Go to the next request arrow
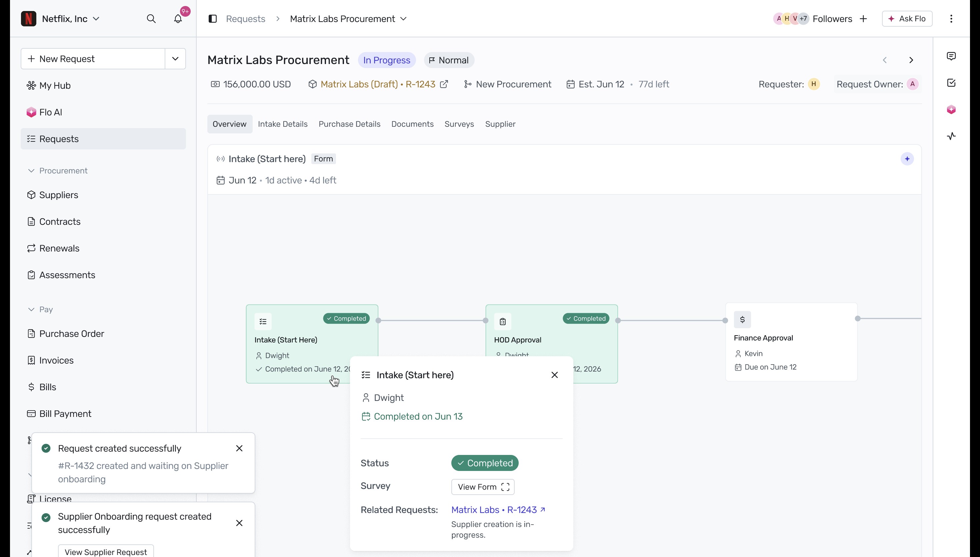 pyautogui.click(x=911, y=60)
